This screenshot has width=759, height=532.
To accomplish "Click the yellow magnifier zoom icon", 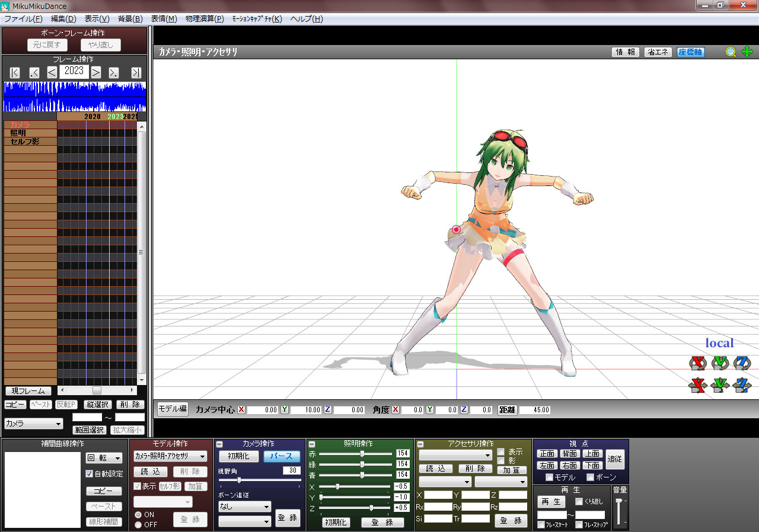I will (731, 52).
